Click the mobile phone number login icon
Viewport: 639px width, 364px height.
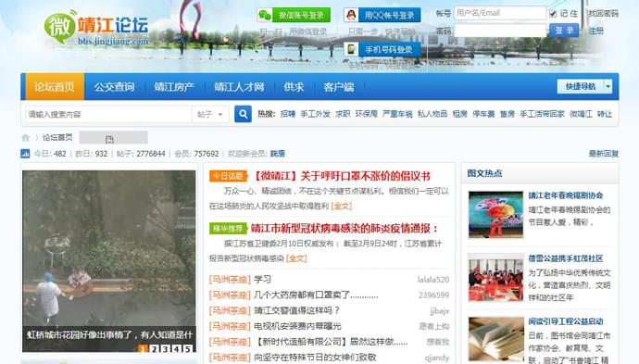351,49
